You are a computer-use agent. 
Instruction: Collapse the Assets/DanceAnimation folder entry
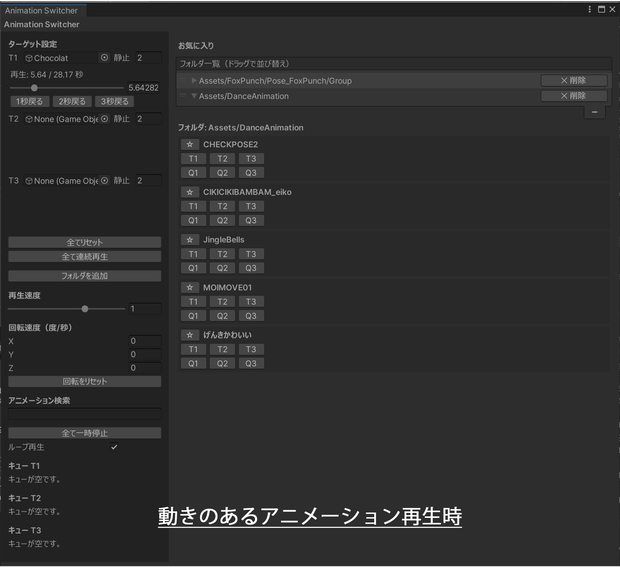click(194, 96)
